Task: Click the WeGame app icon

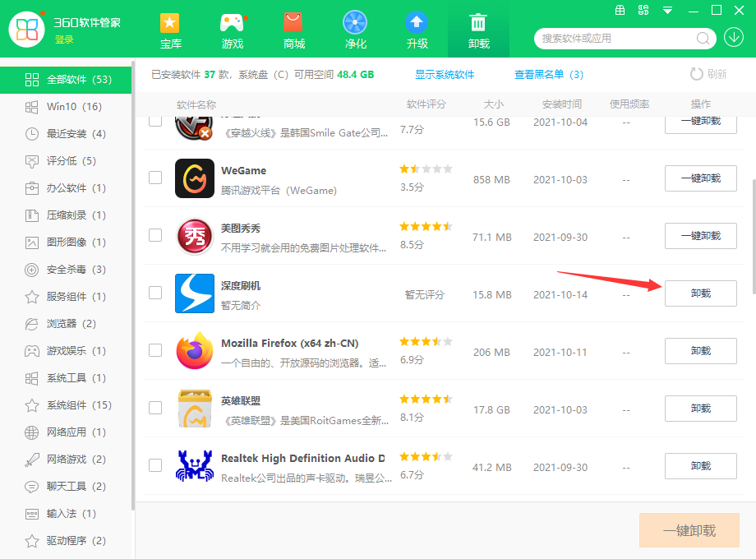Action: (x=194, y=178)
